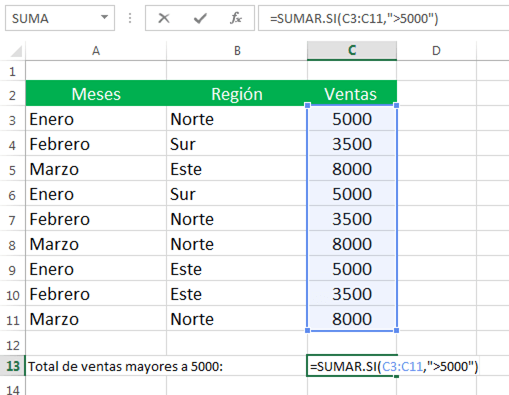
Task: Select column D header
Action: coord(436,51)
